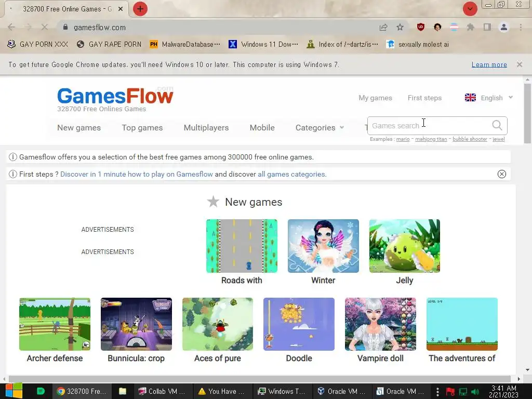Click the GamesFlow logo
This screenshot has height=399, width=532.
coord(115,96)
